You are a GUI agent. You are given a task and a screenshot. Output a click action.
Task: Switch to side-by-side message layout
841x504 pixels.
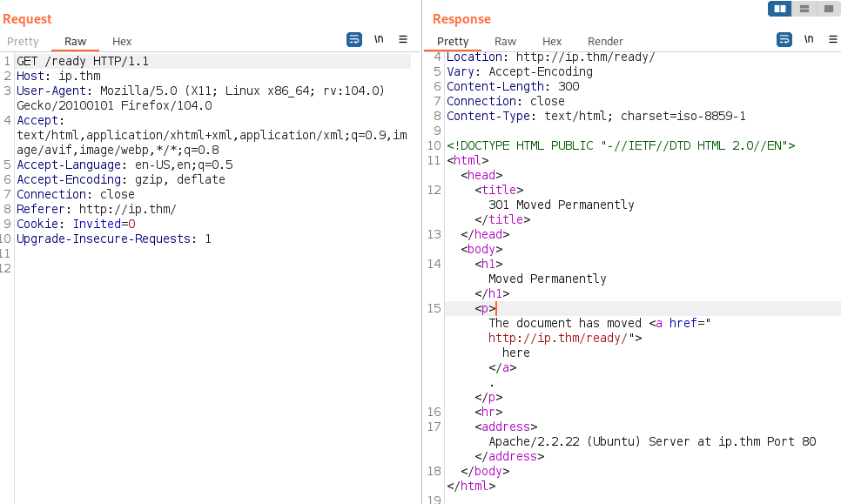779,9
